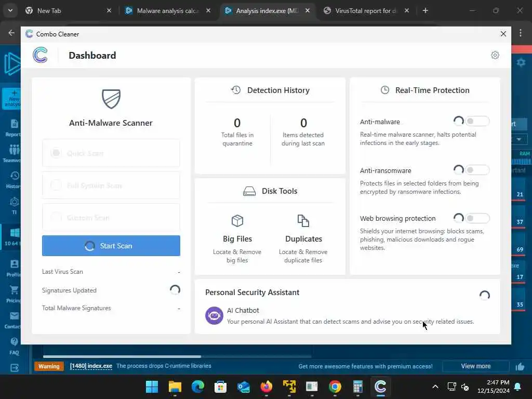The height and width of the screenshot is (399, 532).
Task: Open Reports in the browser page sidebar
Action: tap(13, 128)
